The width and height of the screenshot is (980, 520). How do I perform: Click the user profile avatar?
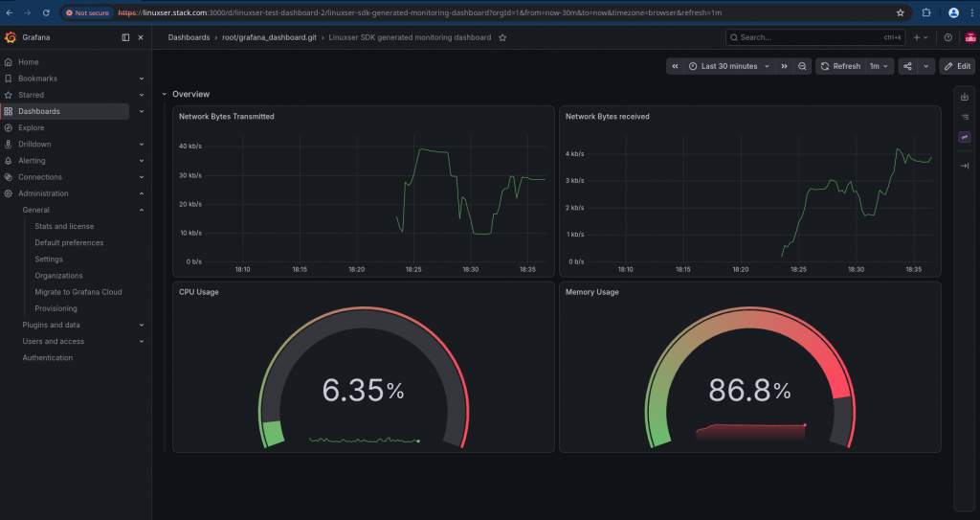(x=970, y=37)
